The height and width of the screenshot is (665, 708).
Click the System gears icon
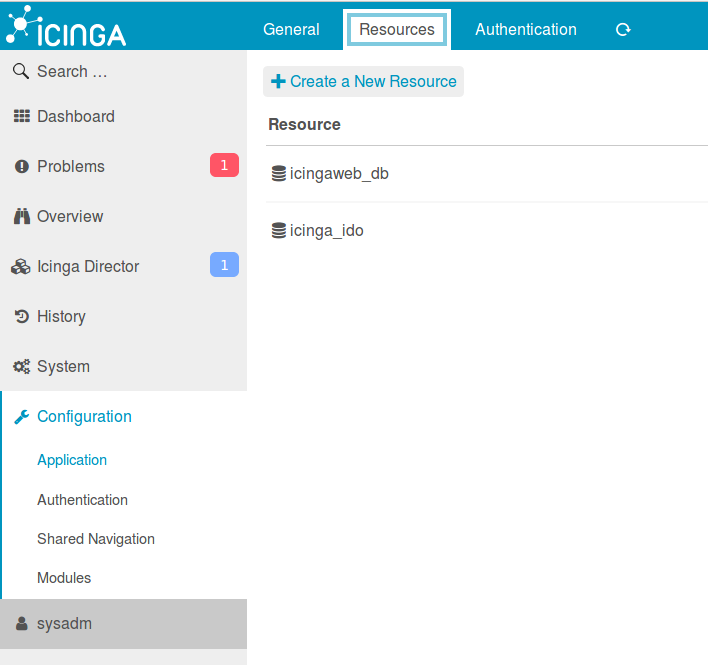point(22,367)
